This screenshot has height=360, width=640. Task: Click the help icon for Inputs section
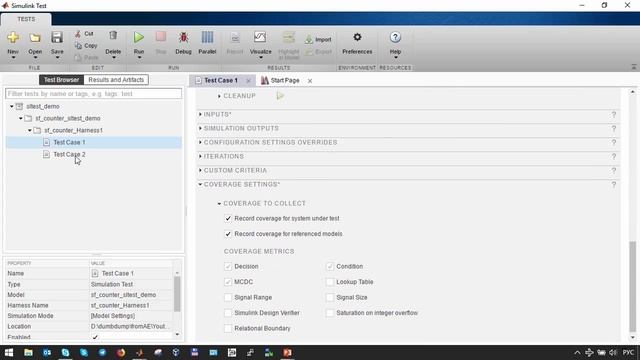pyautogui.click(x=613, y=115)
